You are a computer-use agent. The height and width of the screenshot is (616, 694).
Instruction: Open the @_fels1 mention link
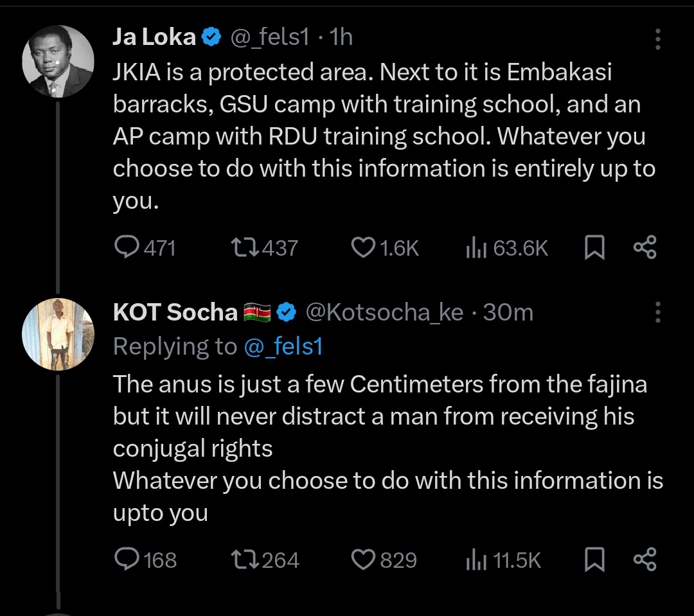[x=283, y=347]
